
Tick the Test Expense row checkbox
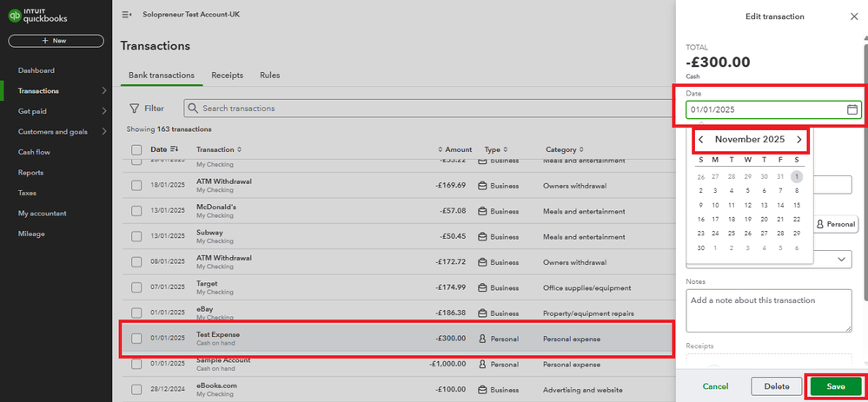[x=136, y=338]
